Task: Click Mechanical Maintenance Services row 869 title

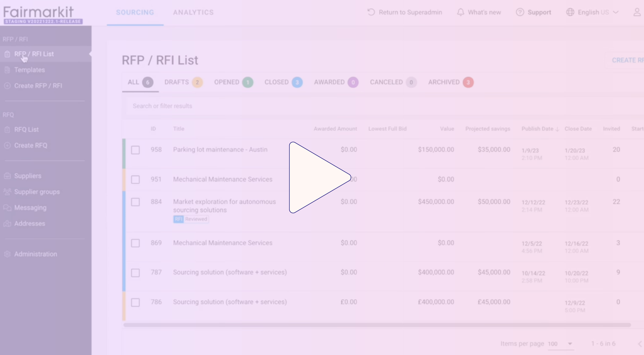Action: (222, 243)
